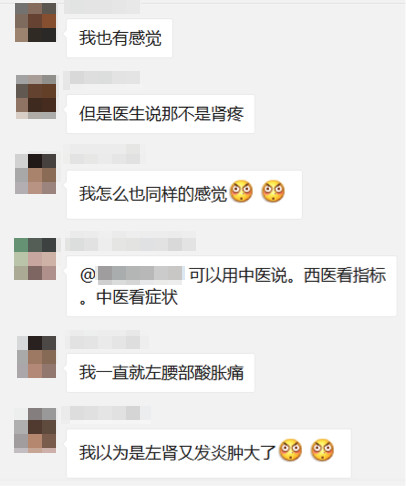Click the green-toned avatar of the @mention sender
This screenshot has width=406, height=486.
point(35,259)
